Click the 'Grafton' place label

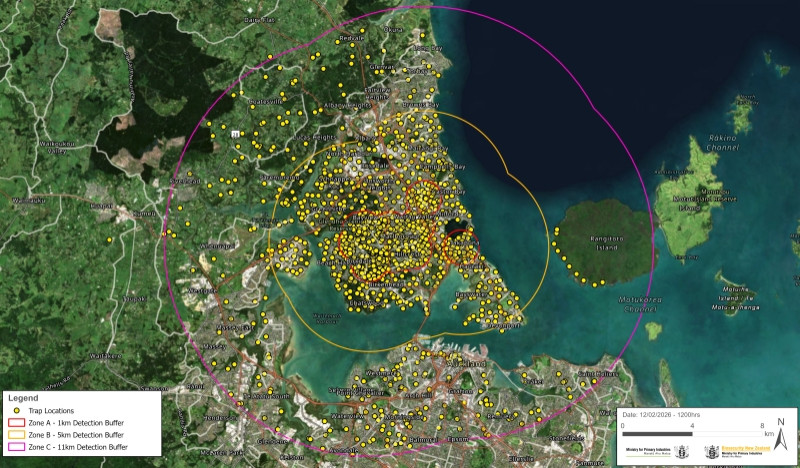point(461,391)
